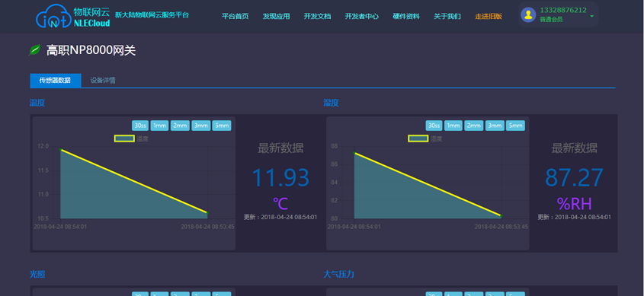This screenshot has width=644, height=296.
Task: Open the 发现应用 menu item
Action: tap(276, 17)
